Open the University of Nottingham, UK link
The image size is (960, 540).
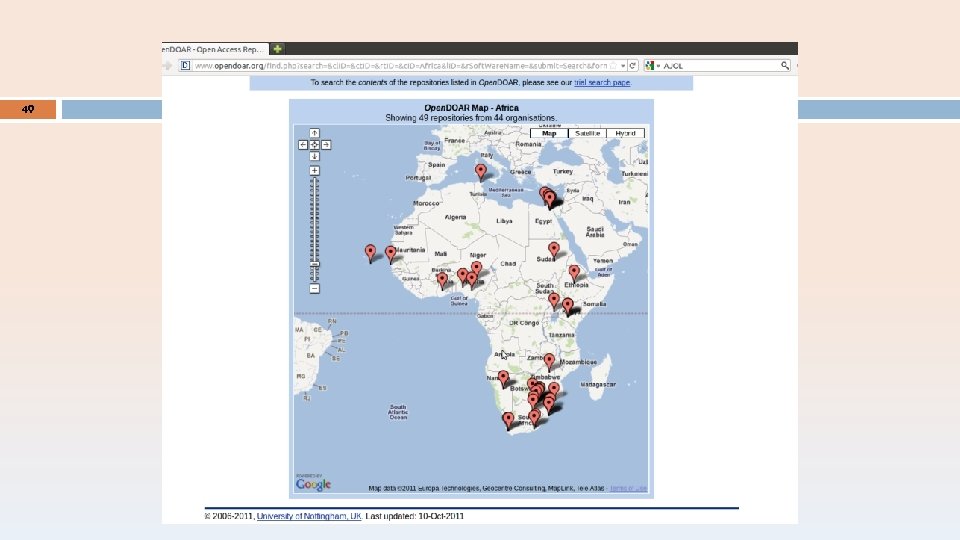309,516
